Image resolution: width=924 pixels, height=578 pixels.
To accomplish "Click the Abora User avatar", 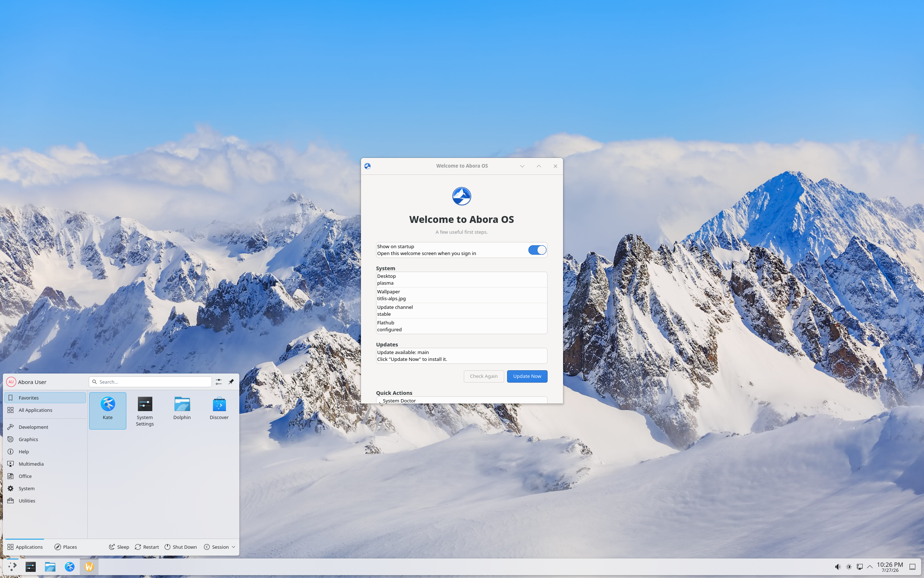I will pos(11,382).
